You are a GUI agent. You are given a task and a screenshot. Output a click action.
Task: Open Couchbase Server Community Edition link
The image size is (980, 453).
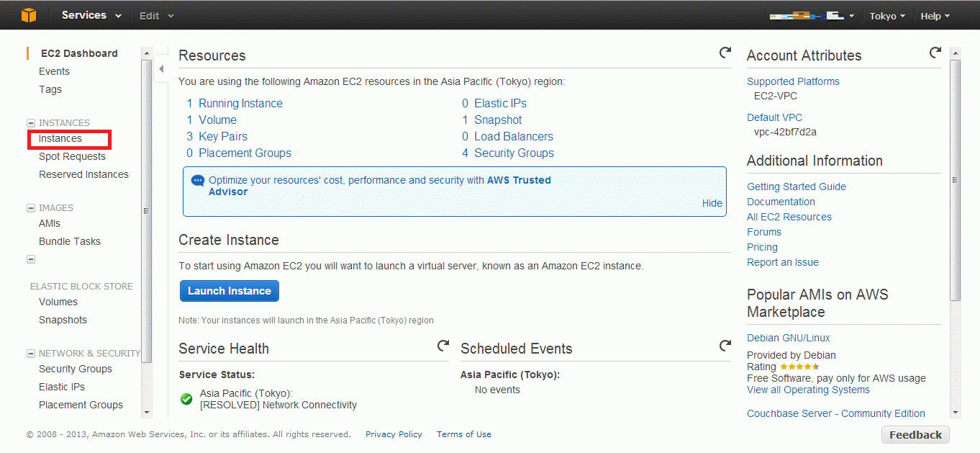coord(836,413)
